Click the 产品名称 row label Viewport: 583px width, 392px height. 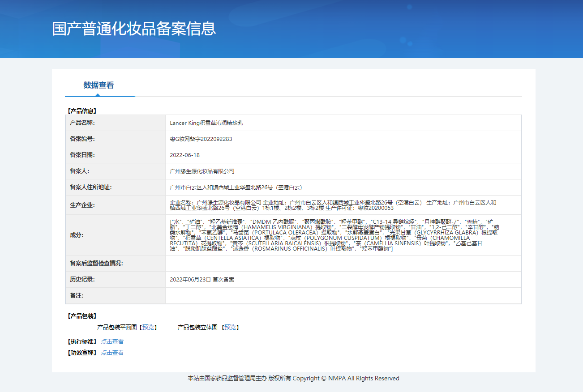pyautogui.click(x=82, y=123)
